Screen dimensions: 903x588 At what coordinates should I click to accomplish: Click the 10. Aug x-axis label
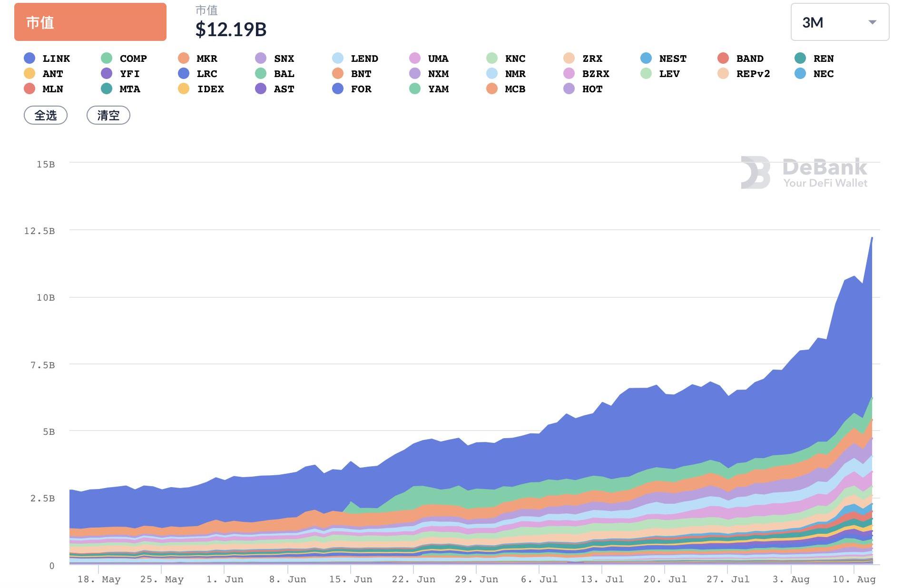point(854,579)
